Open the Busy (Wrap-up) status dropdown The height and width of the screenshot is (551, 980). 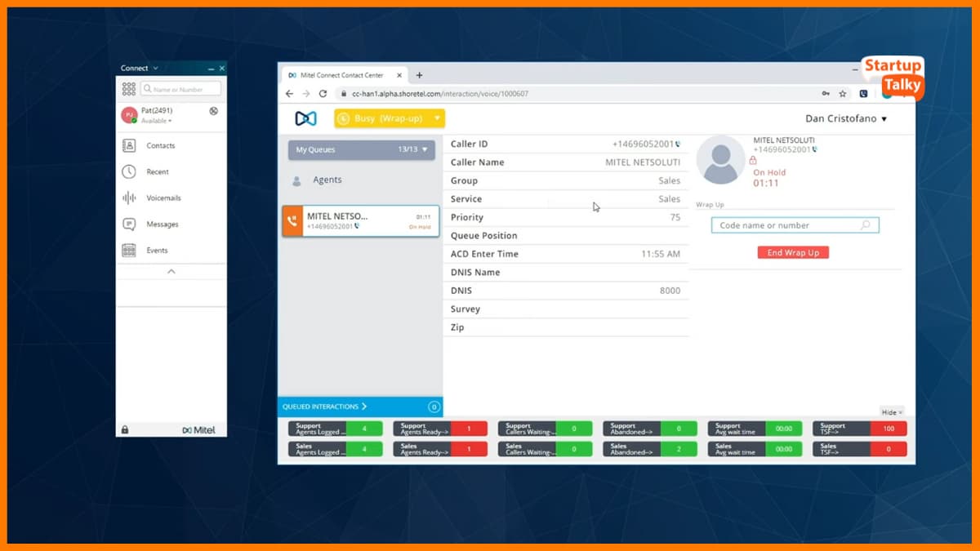[x=390, y=118]
